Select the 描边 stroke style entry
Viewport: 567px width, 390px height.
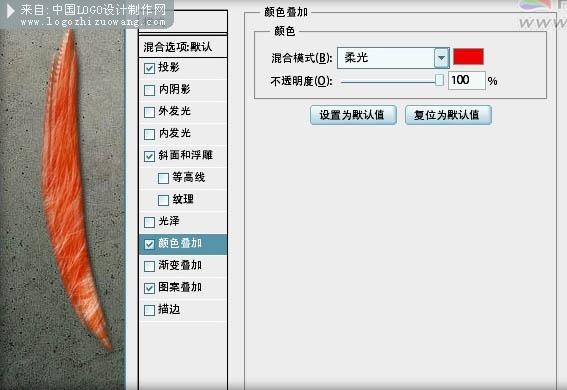[183, 310]
